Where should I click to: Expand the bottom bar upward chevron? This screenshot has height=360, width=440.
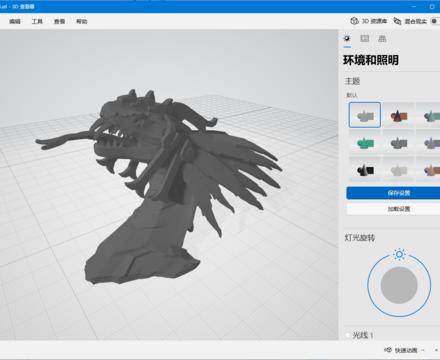(436, 350)
